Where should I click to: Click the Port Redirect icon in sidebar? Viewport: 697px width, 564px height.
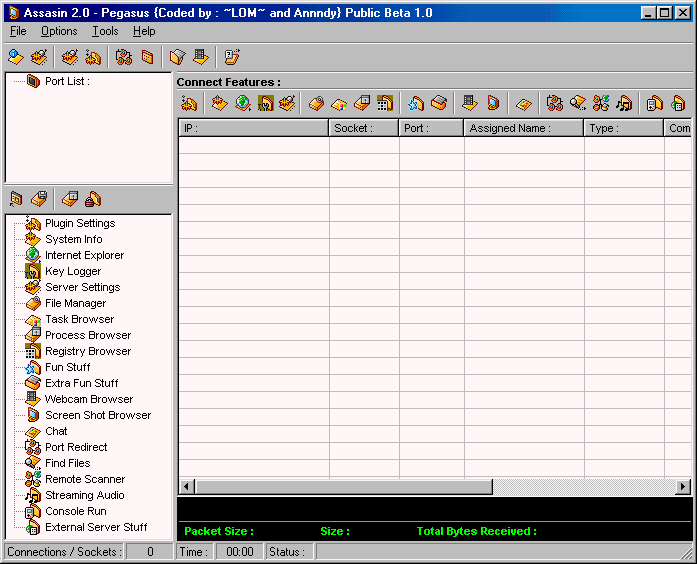(33, 447)
